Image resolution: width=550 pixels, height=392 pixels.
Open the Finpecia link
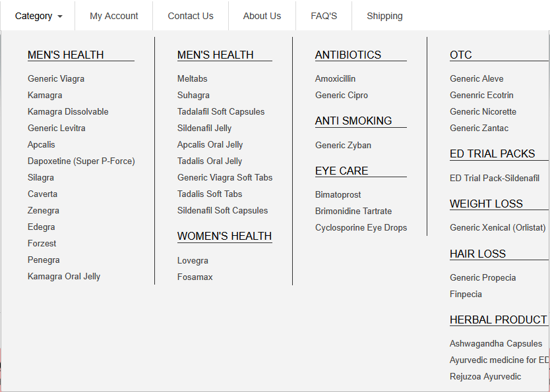coord(466,294)
